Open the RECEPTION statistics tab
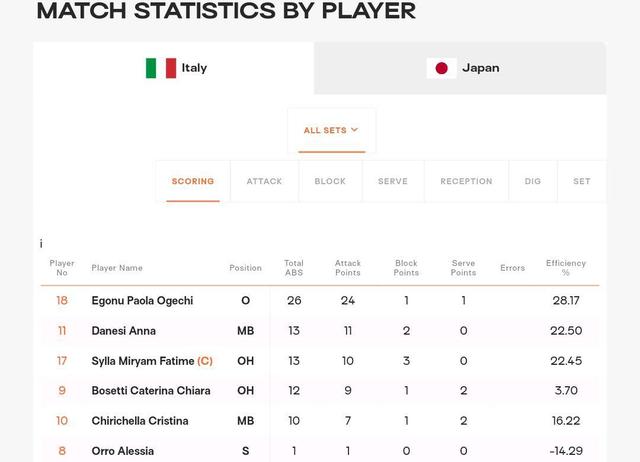This screenshot has height=462, width=640. (x=466, y=181)
